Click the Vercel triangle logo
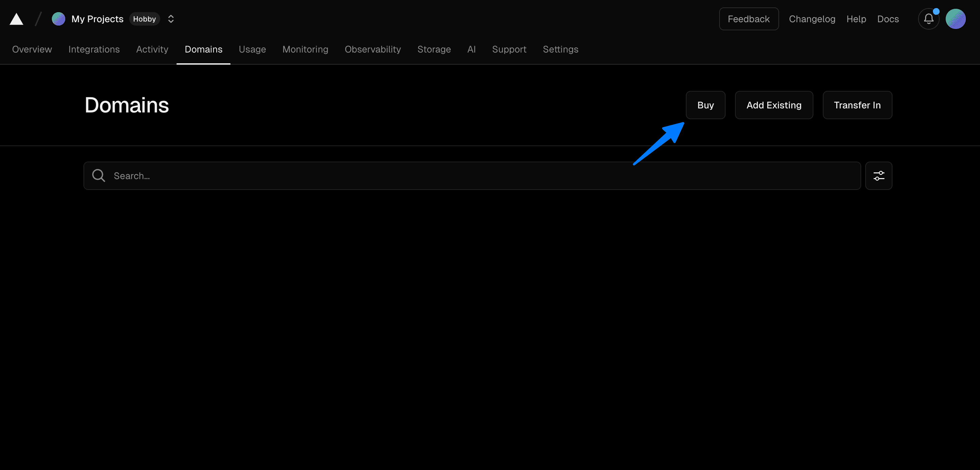980x470 pixels. pyautogui.click(x=16, y=19)
